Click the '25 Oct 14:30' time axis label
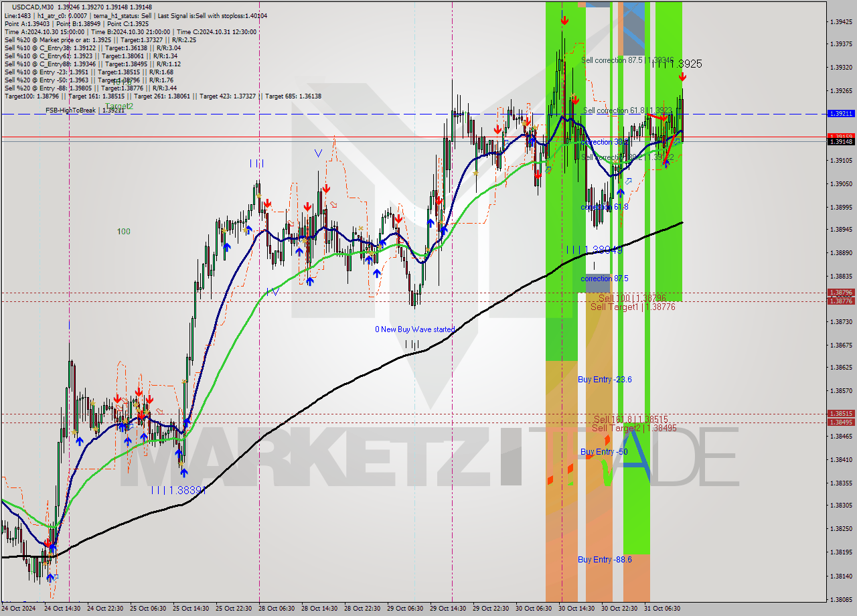This screenshot has width=857, height=616. pyautogui.click(x=191, y=609)
